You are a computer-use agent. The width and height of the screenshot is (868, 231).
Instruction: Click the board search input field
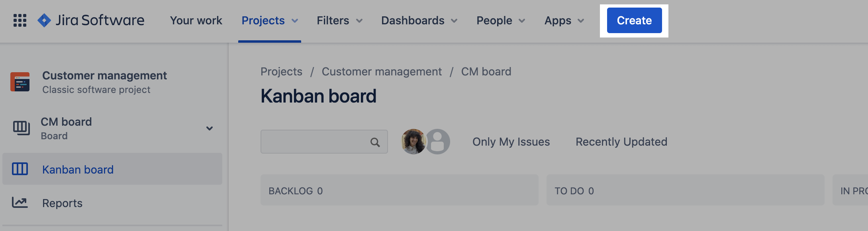[315, 142]
